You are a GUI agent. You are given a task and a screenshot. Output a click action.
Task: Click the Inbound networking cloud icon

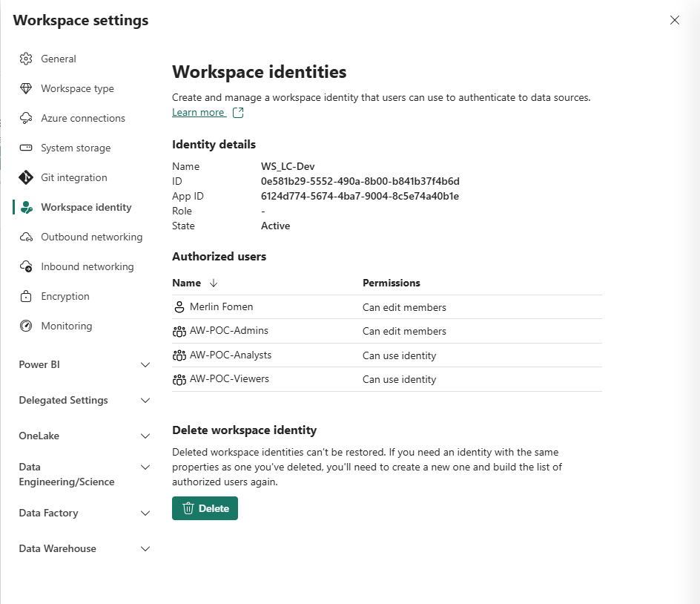coord(26,266)
